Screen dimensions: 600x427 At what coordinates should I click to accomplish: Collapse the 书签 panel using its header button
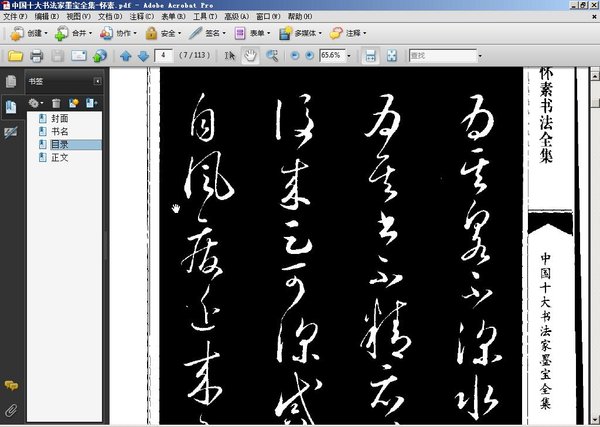[x=98, y=81]
